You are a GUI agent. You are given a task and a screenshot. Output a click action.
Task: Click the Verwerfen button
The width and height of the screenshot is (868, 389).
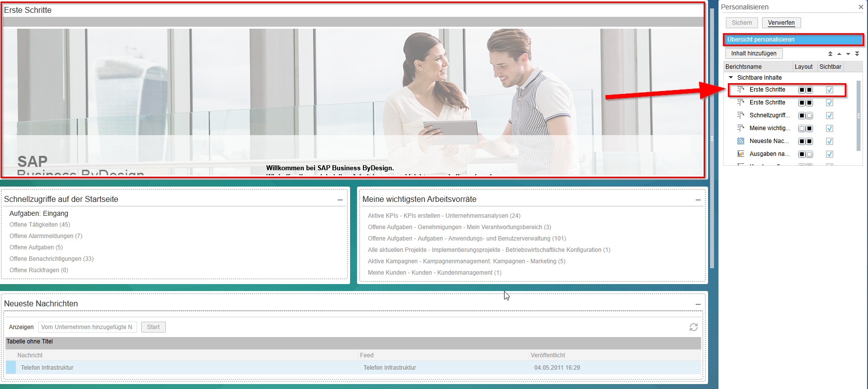coord(781,23)
